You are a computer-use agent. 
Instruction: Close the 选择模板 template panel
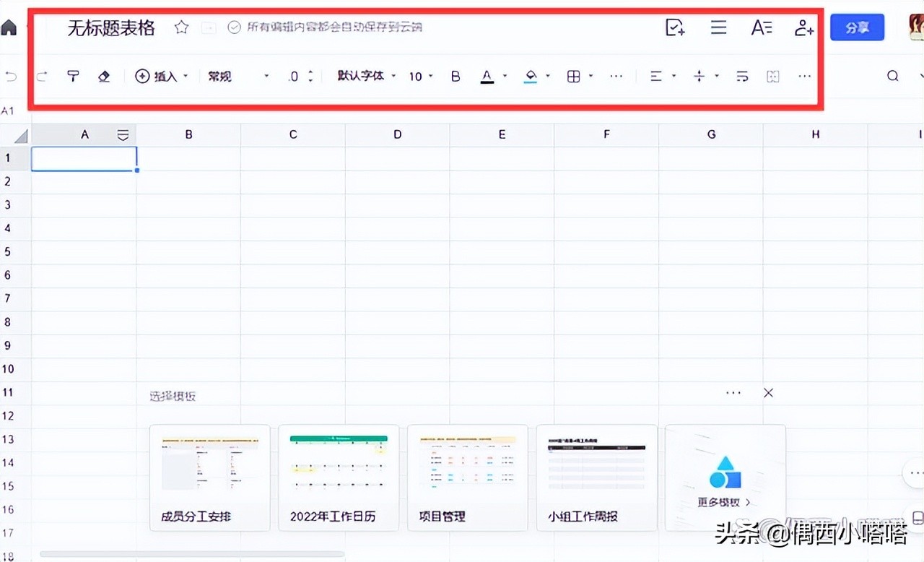point(768,393)
